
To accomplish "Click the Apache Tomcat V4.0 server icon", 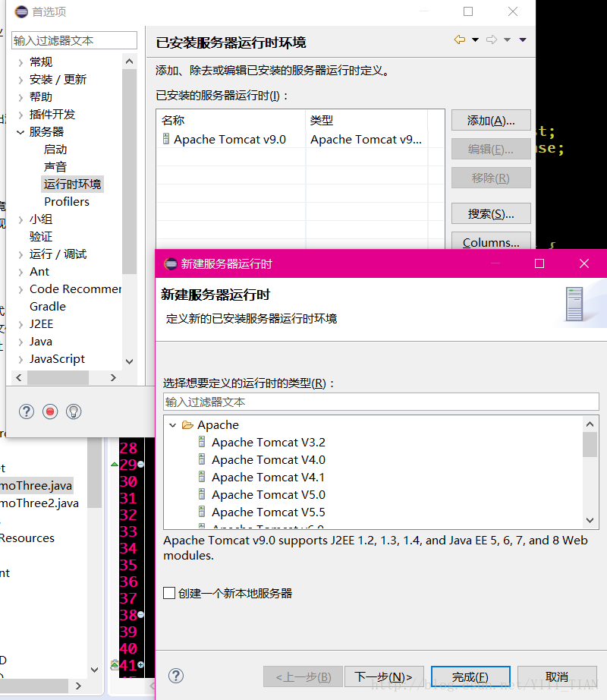I will [x=202, y=459].
